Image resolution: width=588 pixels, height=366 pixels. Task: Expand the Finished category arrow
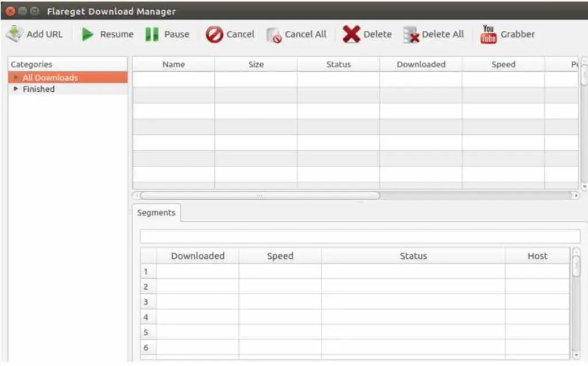click(16, 89)
